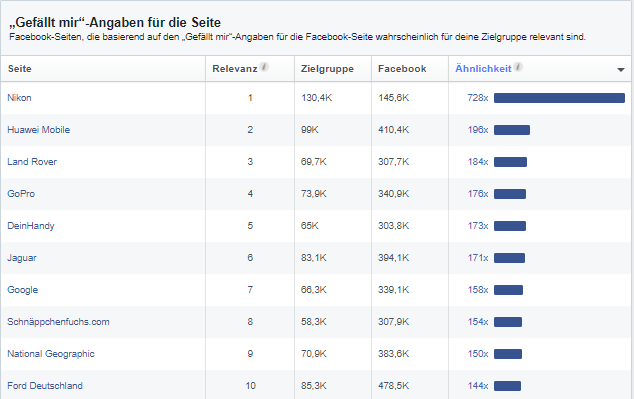The height and width of the screenshot is (399, 634).
Task: Open the Huawei Mobile page link
Action: pos(38,130)
